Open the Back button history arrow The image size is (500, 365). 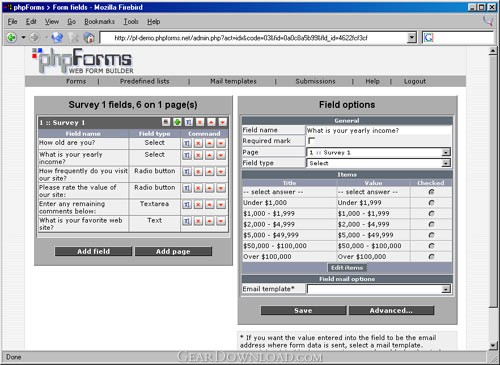23,38
